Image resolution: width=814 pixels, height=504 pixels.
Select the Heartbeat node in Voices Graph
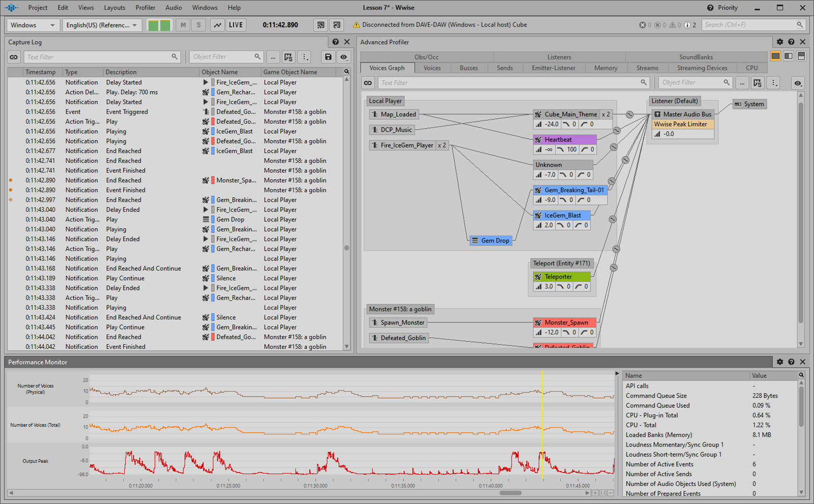(564, 139)
